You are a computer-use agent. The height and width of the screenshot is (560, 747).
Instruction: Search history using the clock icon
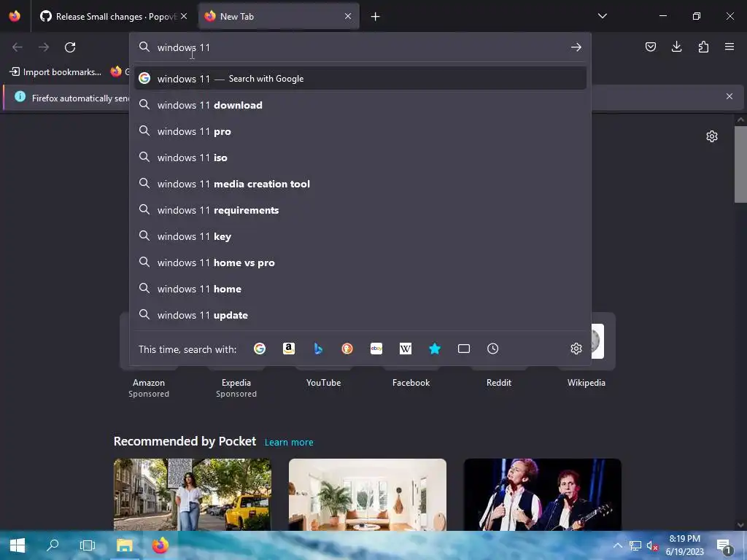[493, 349]
